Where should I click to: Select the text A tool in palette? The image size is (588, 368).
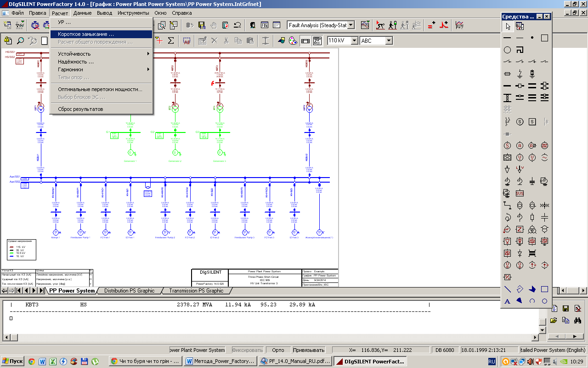coord(508,301)
